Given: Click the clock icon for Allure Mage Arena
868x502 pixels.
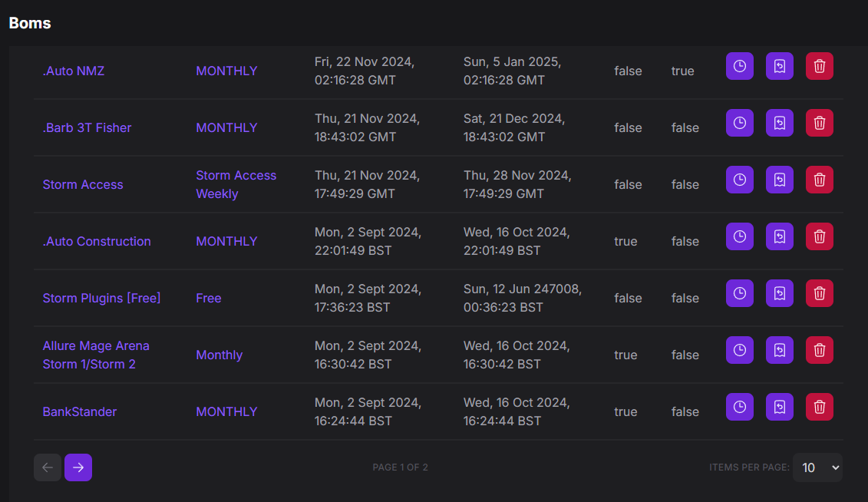Looking at the screenshot, I should pyautogui.click(x=740, y=350).
